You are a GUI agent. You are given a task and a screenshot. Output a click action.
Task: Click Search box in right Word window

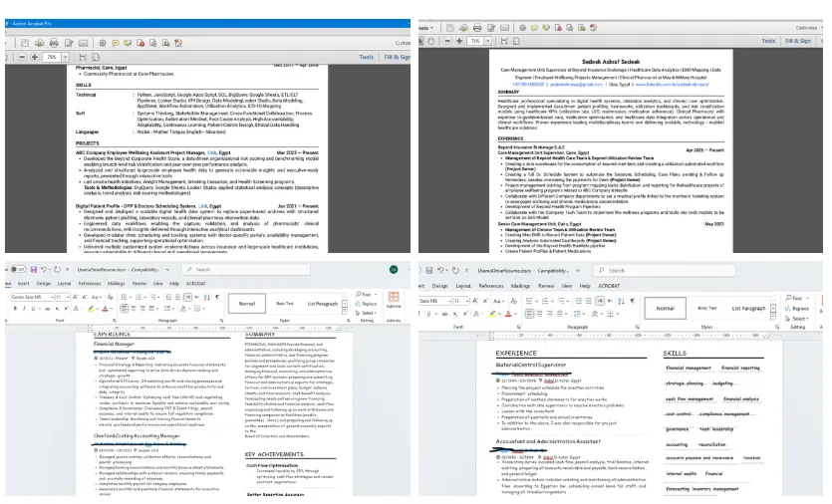tap(664, 271)
